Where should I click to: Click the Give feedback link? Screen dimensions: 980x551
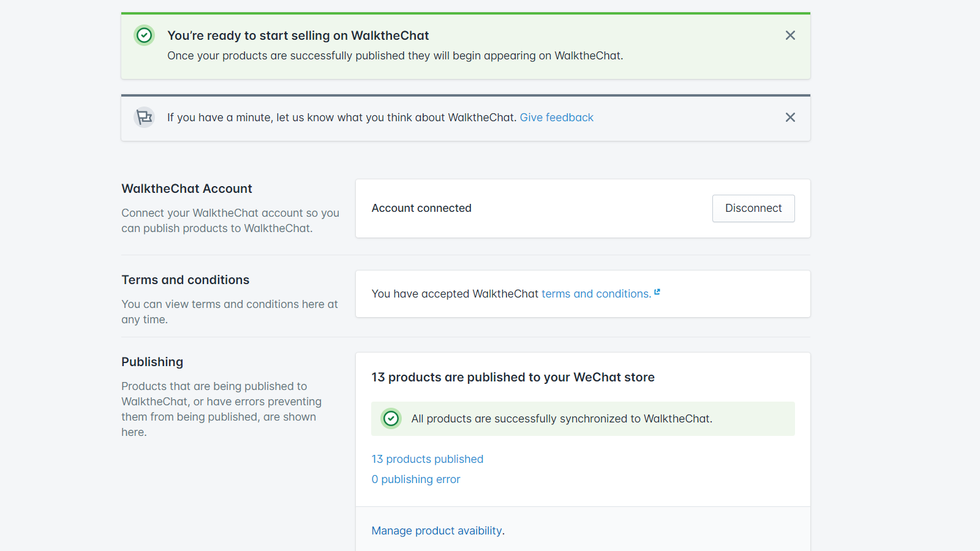tap(556, 117)
